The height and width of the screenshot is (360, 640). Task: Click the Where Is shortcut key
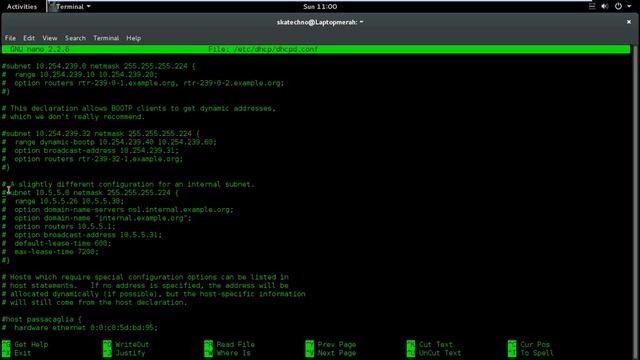click(x=209, y=353)
